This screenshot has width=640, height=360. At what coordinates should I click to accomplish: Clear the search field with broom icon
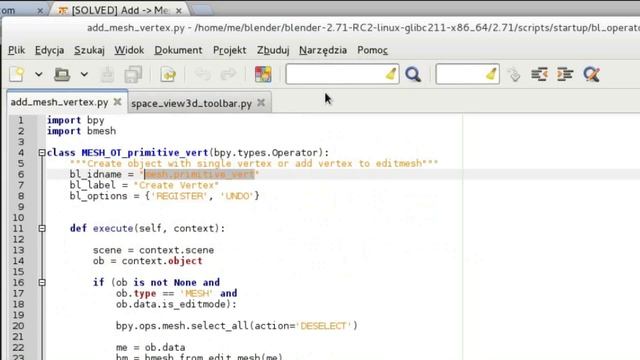pyautogui.click(x=391, y=74)
